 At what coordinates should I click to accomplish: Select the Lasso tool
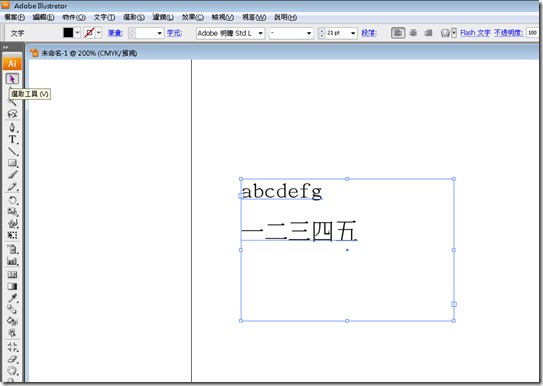point(12,114)
